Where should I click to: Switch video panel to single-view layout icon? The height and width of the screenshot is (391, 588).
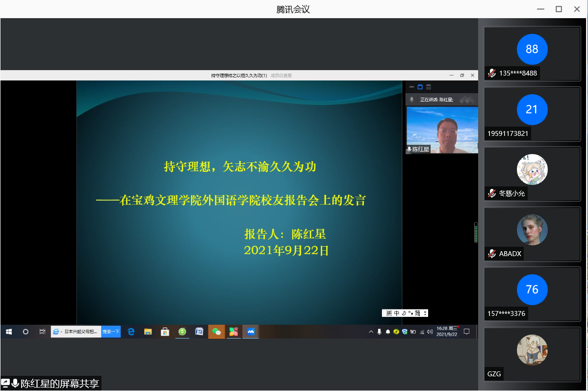pos(420,87)
